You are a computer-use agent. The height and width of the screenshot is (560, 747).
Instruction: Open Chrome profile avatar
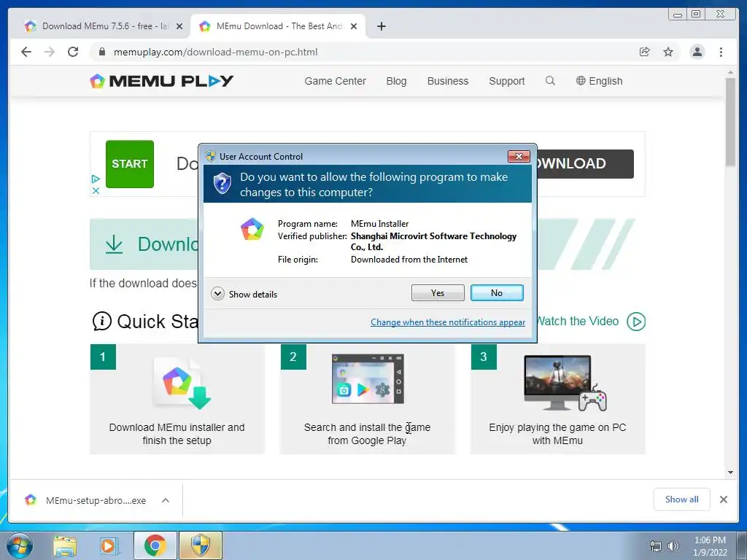697,52
